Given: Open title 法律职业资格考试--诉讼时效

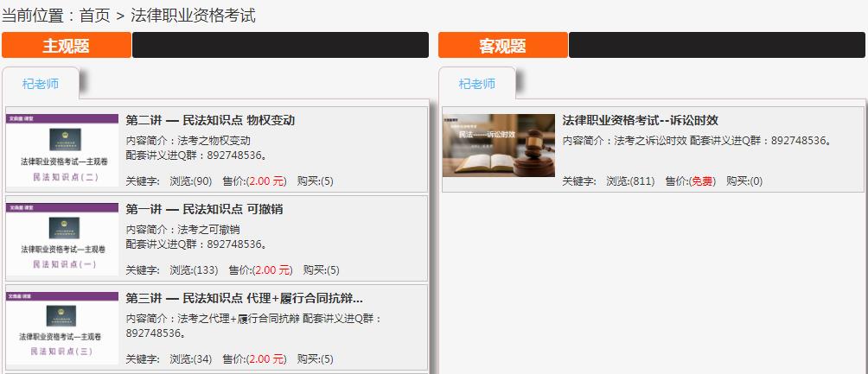Looking at the screenshot, I should (641, 121).
